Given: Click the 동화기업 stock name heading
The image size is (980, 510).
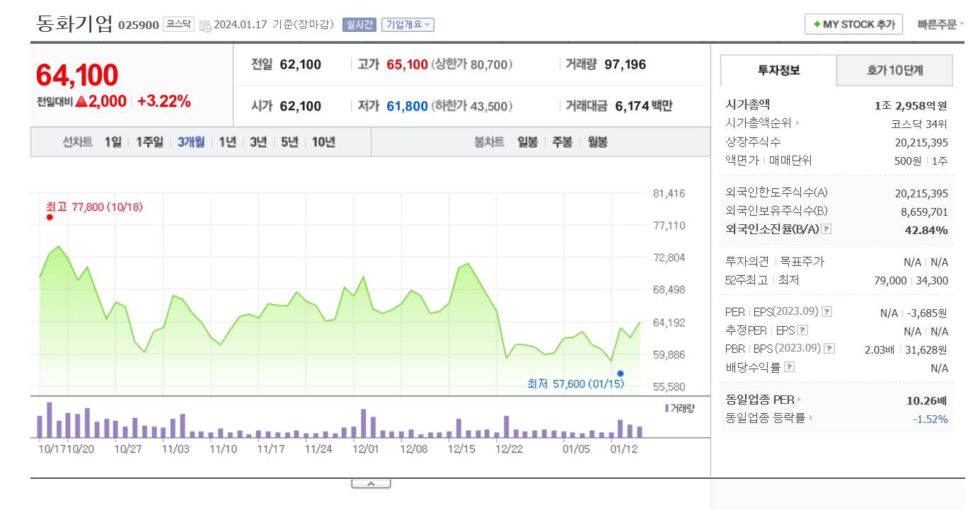Looking at the screenshot, I should tap(74, 23).
